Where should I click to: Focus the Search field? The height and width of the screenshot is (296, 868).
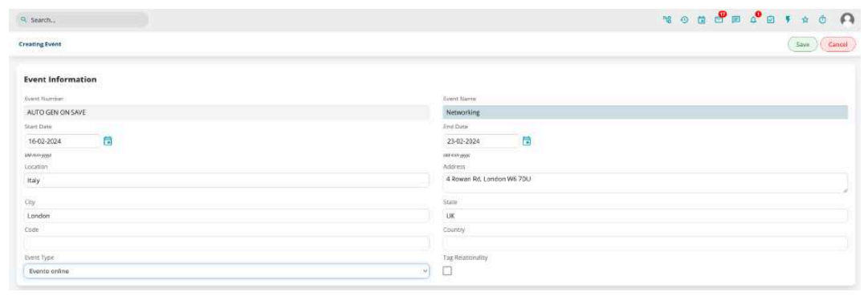point(82,20)
